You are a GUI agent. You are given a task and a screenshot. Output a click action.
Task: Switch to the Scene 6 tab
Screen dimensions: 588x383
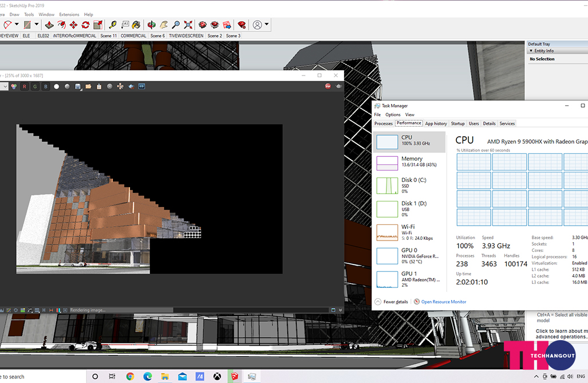(157, 35)
